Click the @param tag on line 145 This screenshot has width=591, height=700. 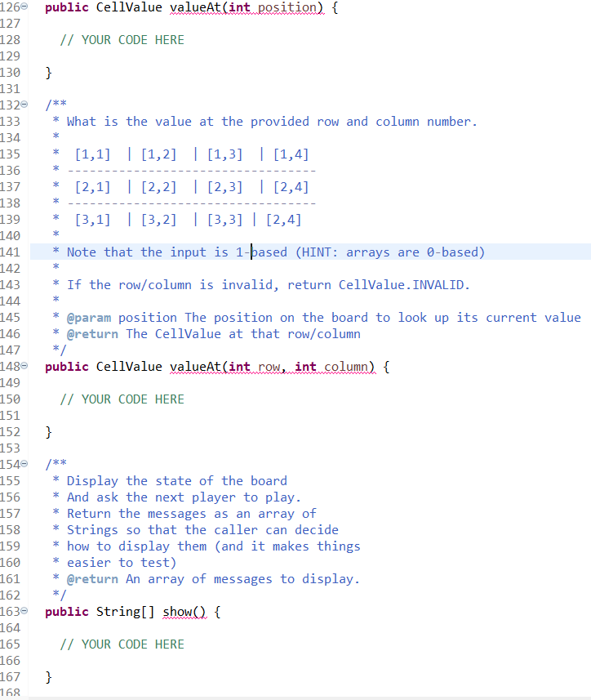89,318
